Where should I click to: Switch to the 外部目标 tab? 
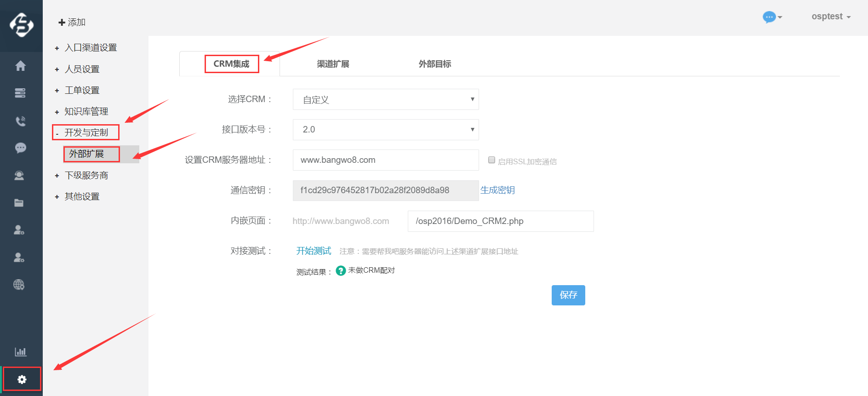click(434, 64)
